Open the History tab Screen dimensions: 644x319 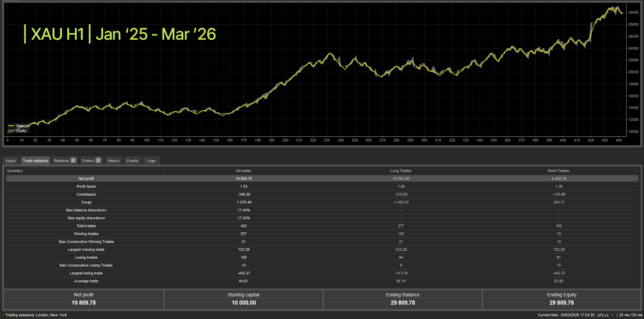pyautogui.click(x=113, y=160)
